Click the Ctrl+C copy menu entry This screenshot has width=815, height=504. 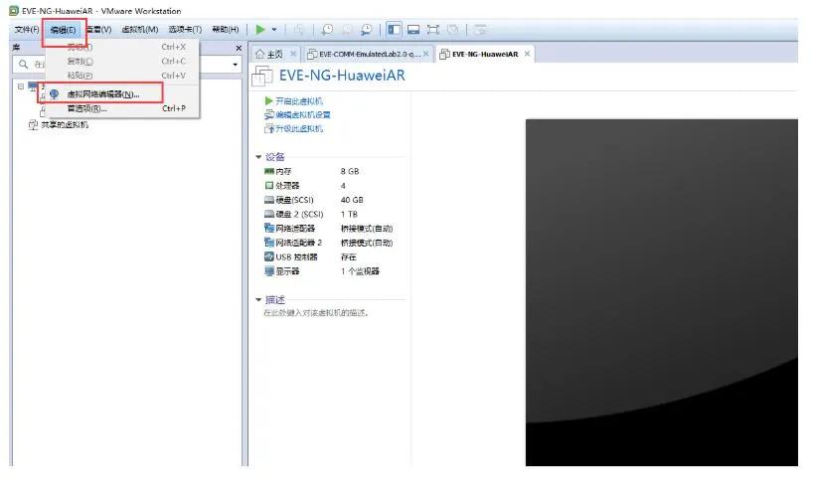[x=122, y=62]
